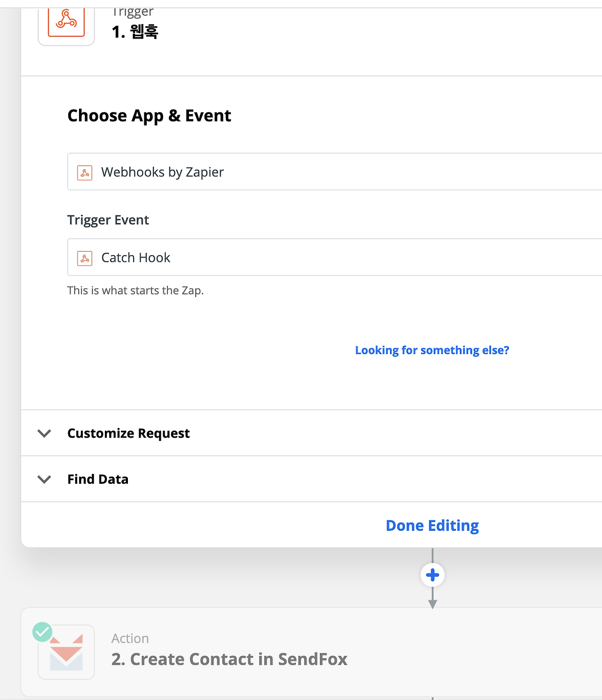
Task: Click the trigger step title '1. 웹훅'
Action: [135, 31]
